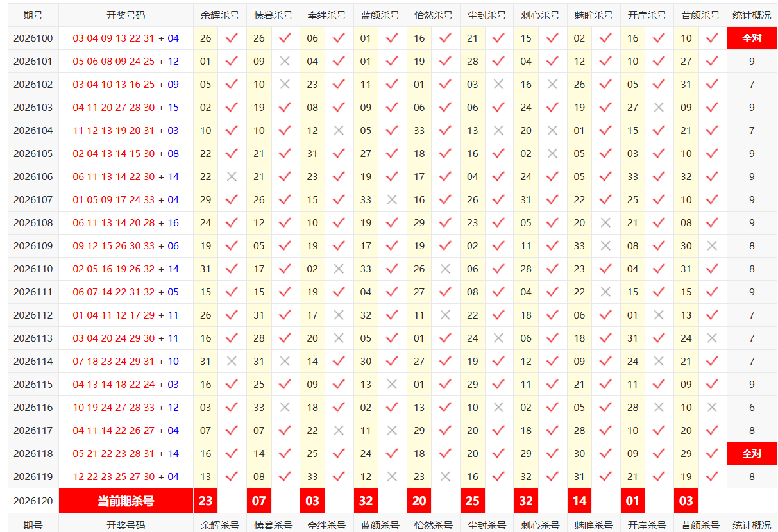Click the cross mark for 2026113 under 尘封杀号

[498, 338]
